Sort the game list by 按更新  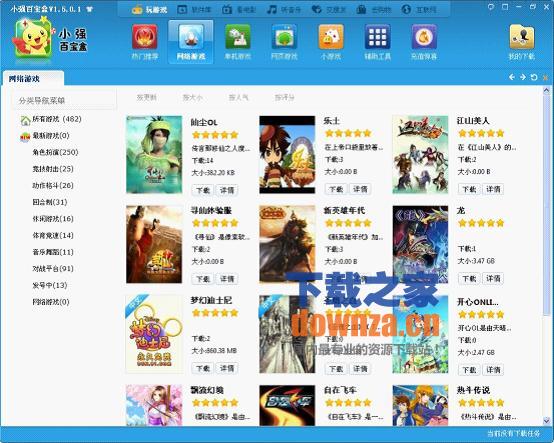[146, 98]
